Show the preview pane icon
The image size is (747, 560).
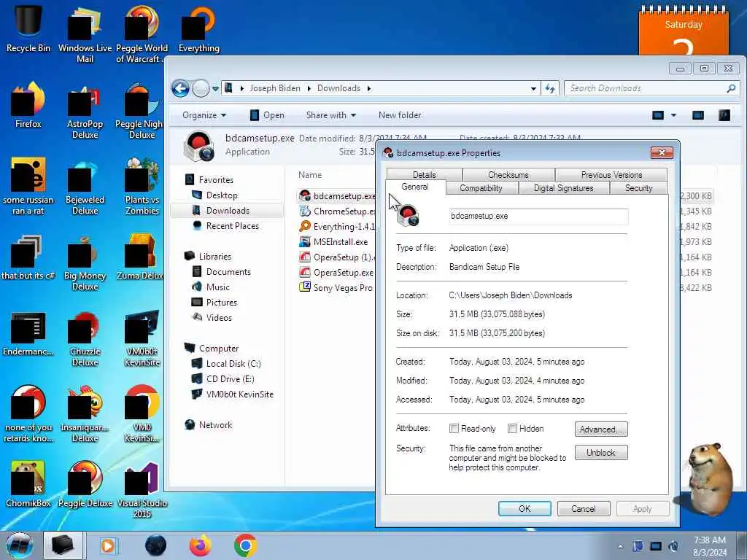pyautogui.click(x=698, y=115)
